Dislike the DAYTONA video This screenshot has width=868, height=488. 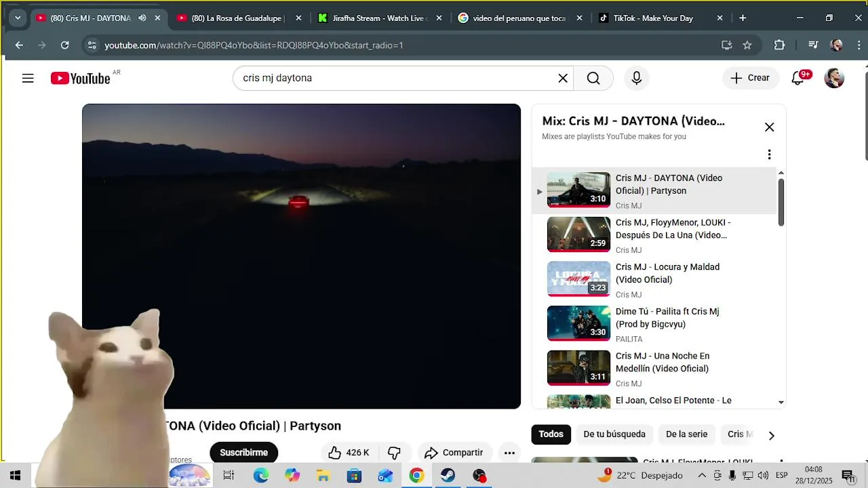tap(394, 453)
